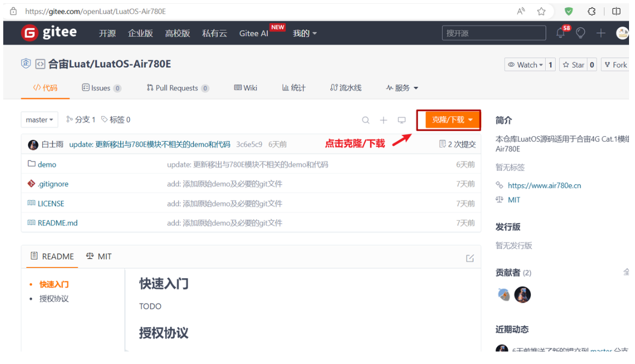Image resolution: width=635 pixels, height=364 pixels.
Task: Click the Star button
Action: [574, 65]
